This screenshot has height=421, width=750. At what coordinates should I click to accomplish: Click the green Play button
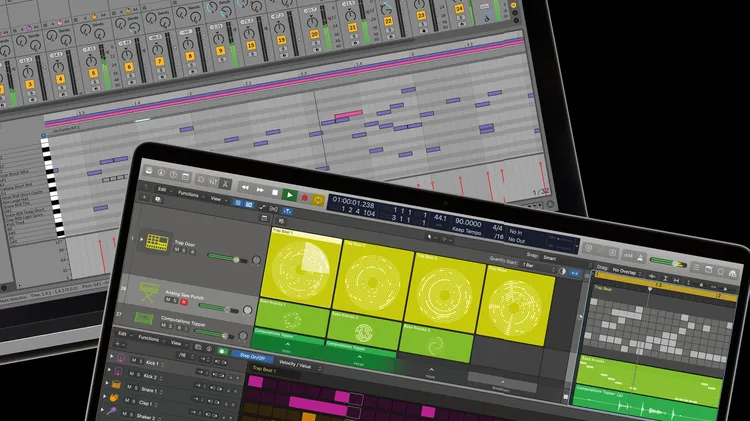click(x=289, y=195)
